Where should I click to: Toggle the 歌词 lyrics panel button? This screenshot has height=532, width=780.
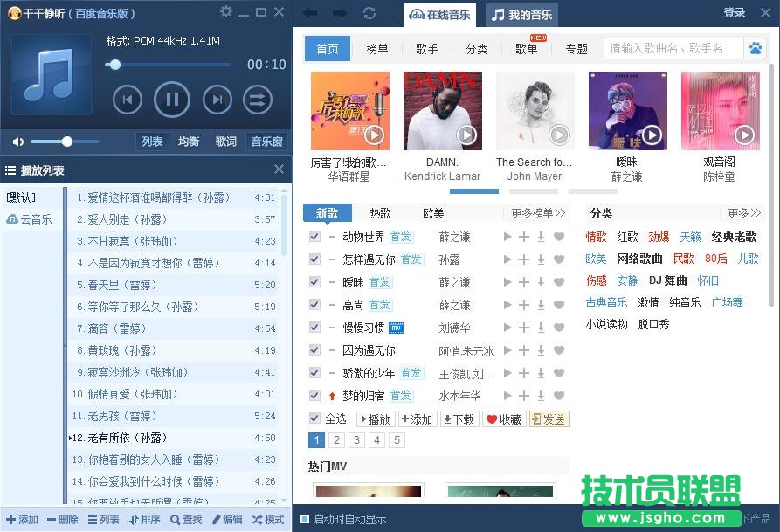click(226, 142)
